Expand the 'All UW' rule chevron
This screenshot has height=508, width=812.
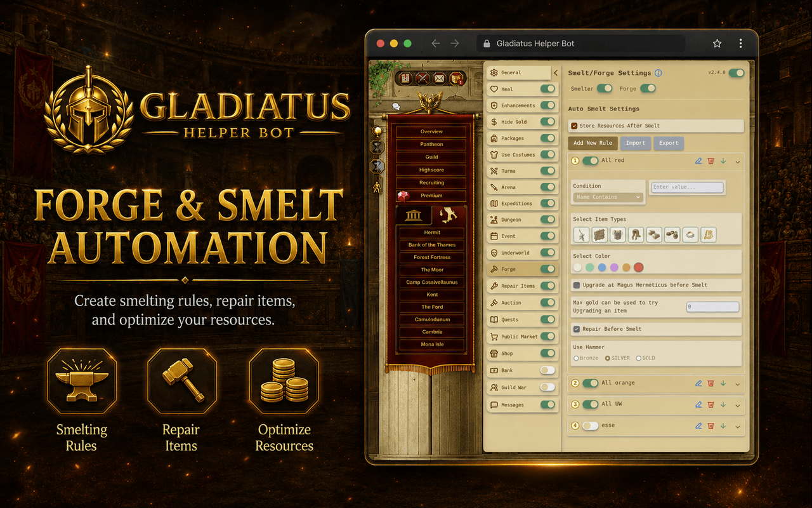point(738,405)
